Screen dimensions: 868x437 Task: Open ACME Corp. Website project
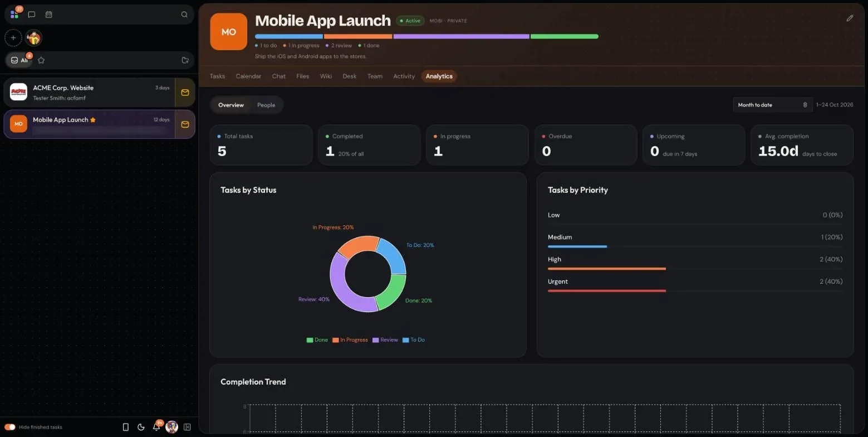(90, 93)
